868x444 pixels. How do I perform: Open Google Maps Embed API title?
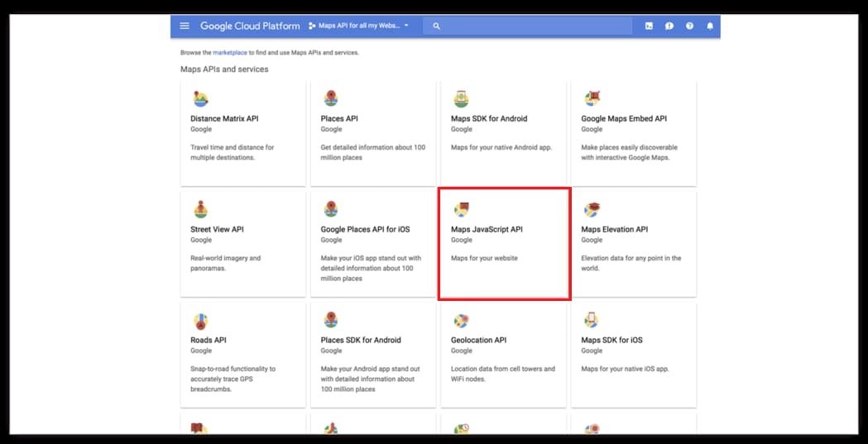coord(624,119)
